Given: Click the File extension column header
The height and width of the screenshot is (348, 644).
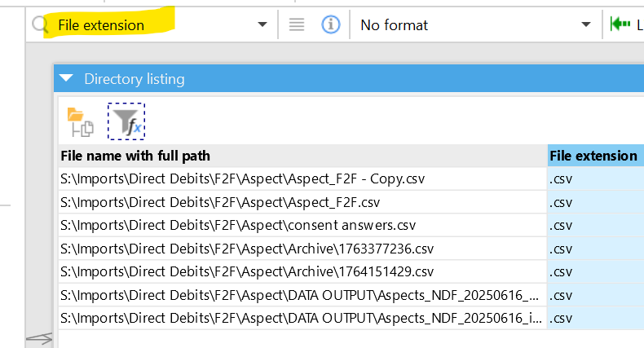Looking at the screenshot, I should point(593,156).
